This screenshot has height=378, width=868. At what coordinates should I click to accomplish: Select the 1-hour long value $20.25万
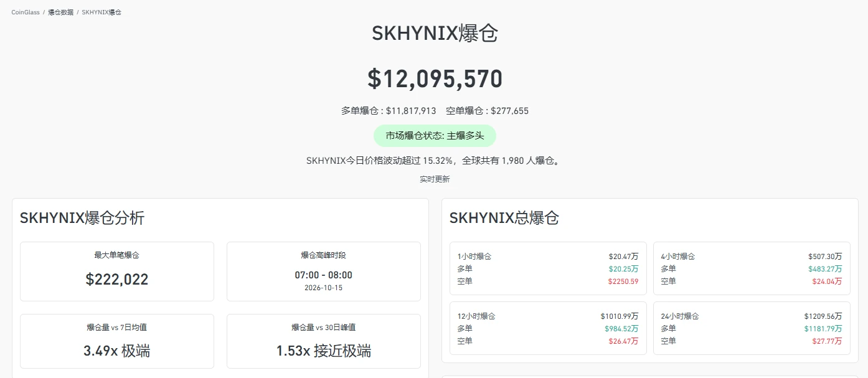click(623, 269)
